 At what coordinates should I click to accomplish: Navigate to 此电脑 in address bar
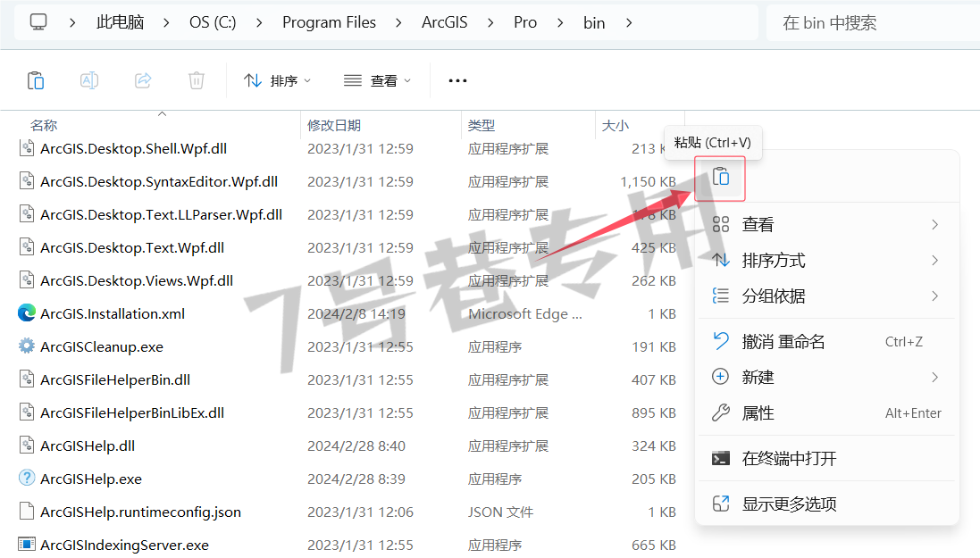tap(120, 22)
